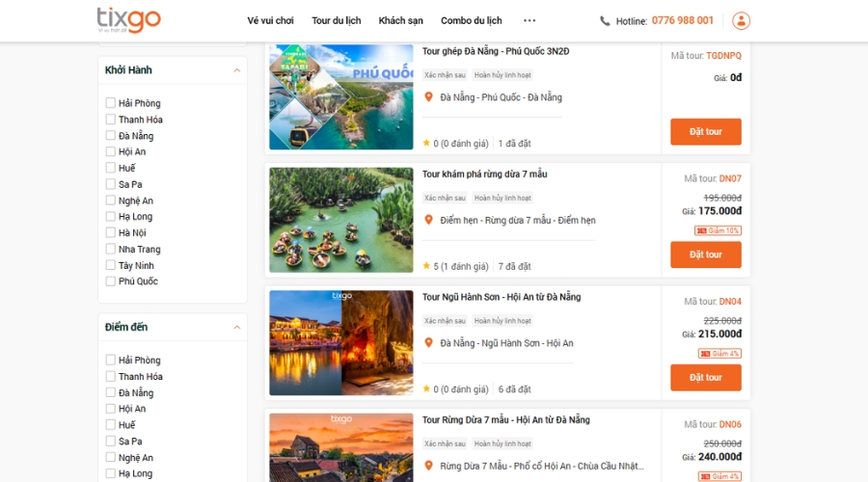Open Combo du lịch menu

(x=471, y=20)
